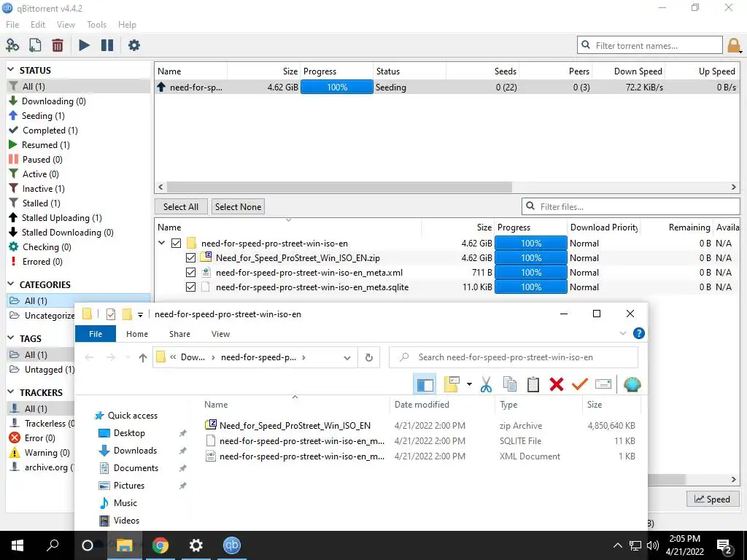The height and width of the screenshot is (560, 747).
Task: Open the Tools menu in qBittorrent
Action: 97,25
